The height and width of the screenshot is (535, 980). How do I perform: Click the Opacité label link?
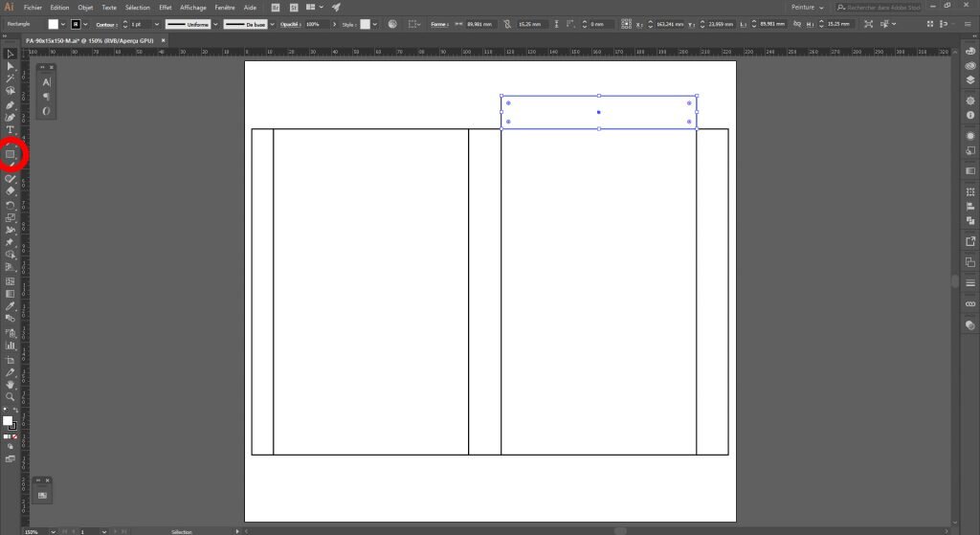coord(289,23)
